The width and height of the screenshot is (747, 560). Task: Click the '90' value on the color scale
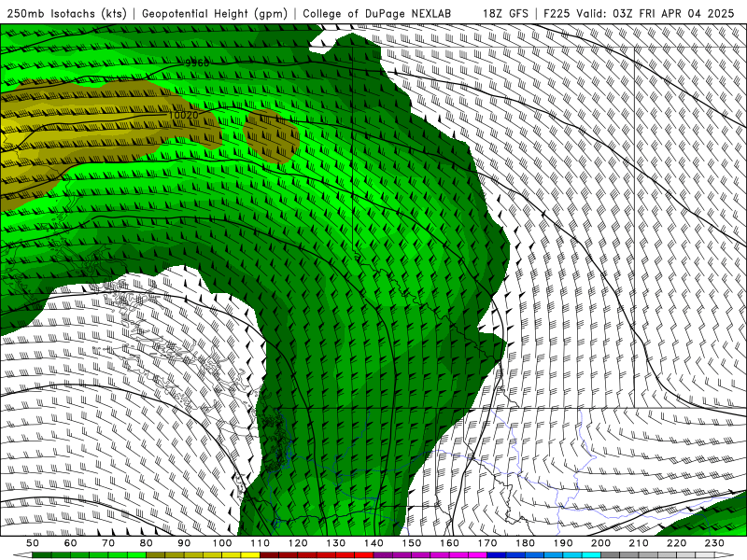coord(184,543)
